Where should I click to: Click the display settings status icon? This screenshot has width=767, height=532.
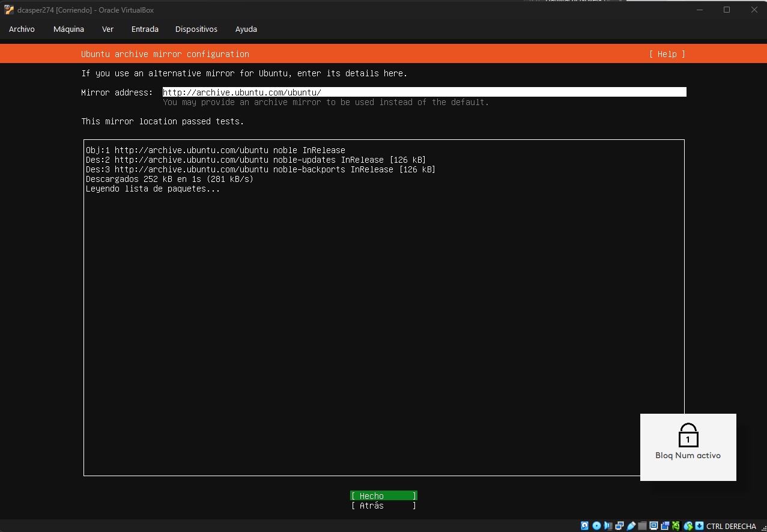coord(653,526)
